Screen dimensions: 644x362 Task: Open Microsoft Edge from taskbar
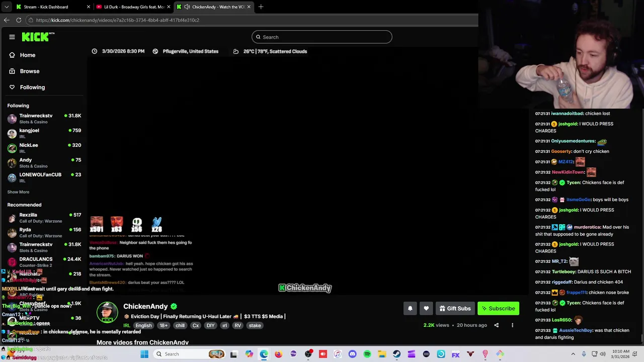pyautogui.click(x=264, y=354)
